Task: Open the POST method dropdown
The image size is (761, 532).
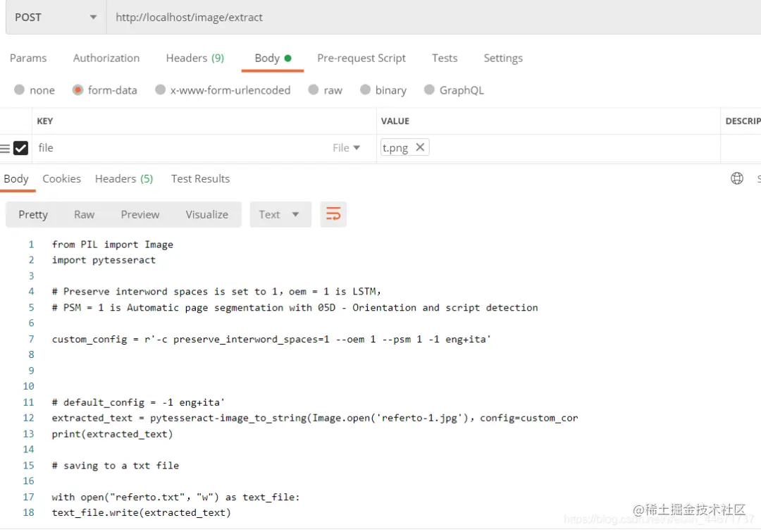Action: (56, 18)
